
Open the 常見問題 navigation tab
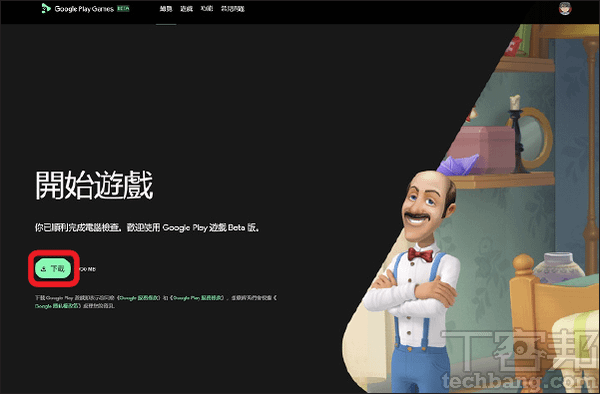pyautogui.click(x=233, y=9)
